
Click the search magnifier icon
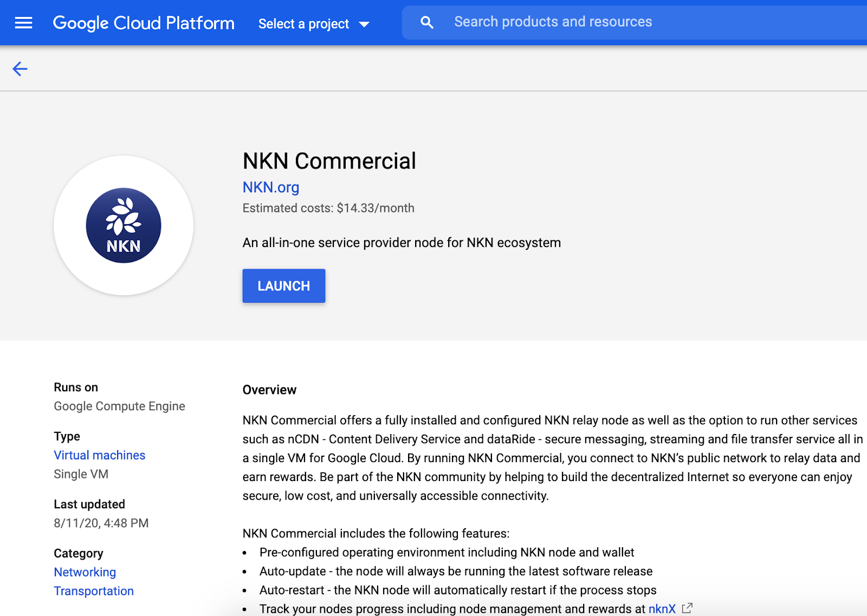[x=427, y=22]
